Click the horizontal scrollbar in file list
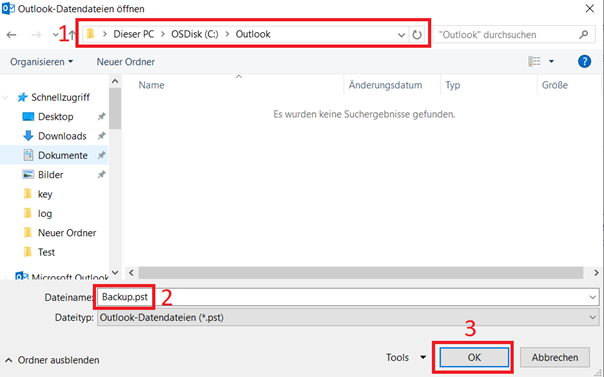The width and height of the screenshot is (604, 377). (361, 273)
